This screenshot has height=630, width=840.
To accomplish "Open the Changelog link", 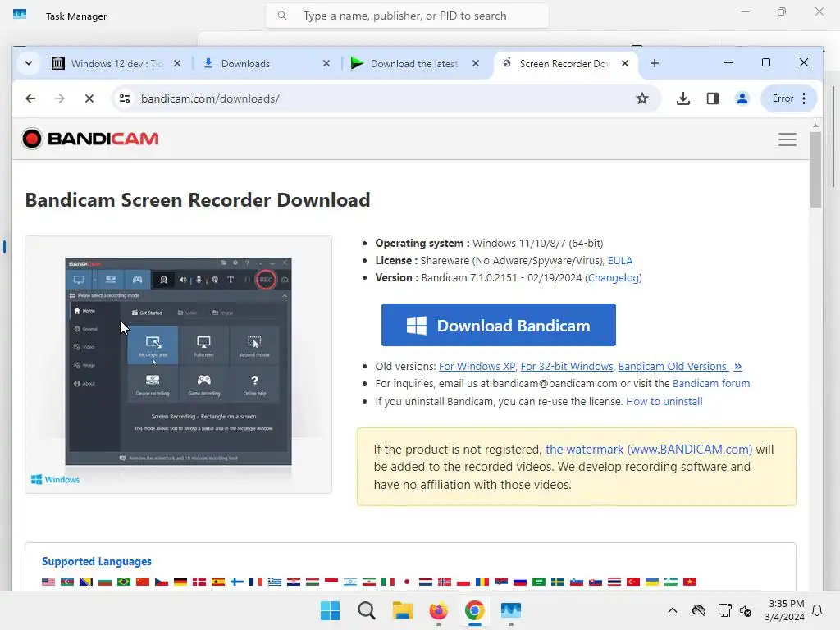I will pyautogui.click(x=614, y=277).
